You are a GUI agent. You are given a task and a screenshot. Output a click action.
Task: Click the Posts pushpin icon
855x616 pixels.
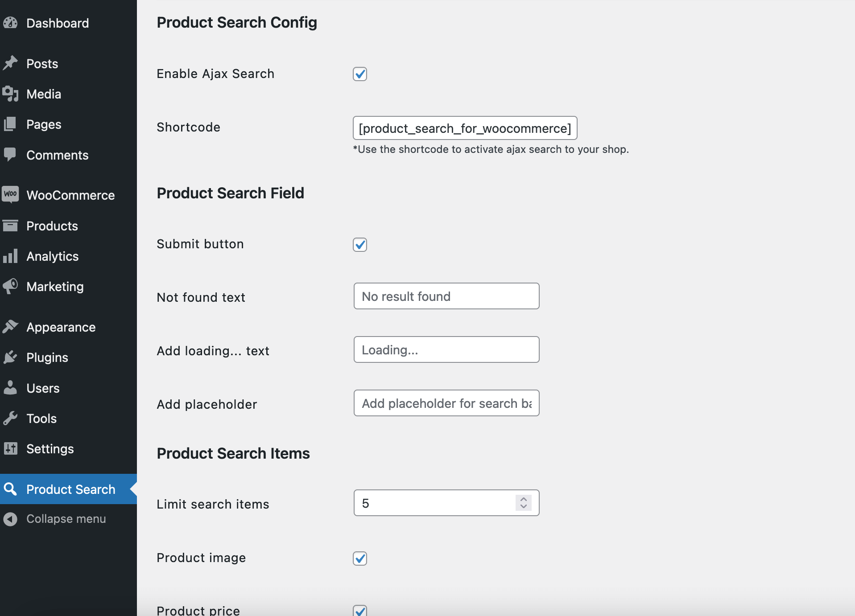coord(10,63)
